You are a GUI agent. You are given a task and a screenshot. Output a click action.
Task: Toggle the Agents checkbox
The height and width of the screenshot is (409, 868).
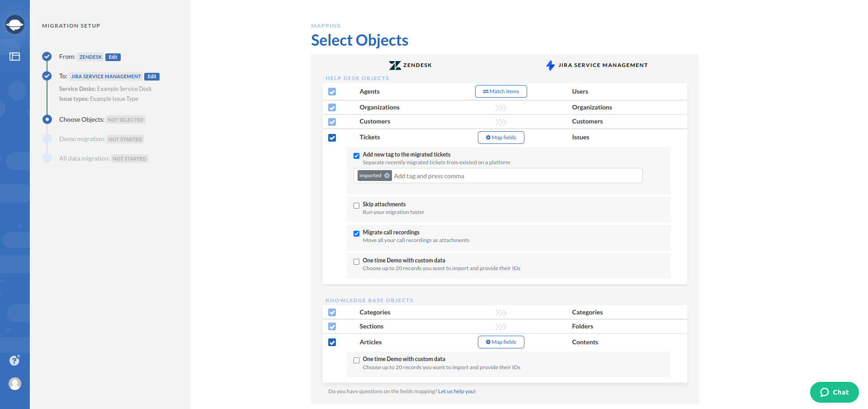(332, 92)
